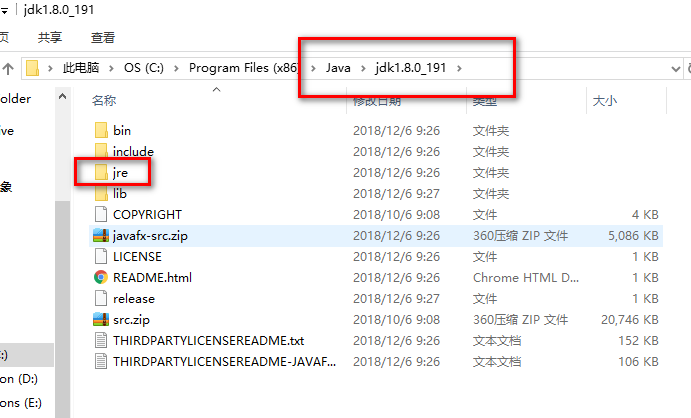Click the COPYRIGHT file icon
The image size is (691, 418).
point(101,214)
